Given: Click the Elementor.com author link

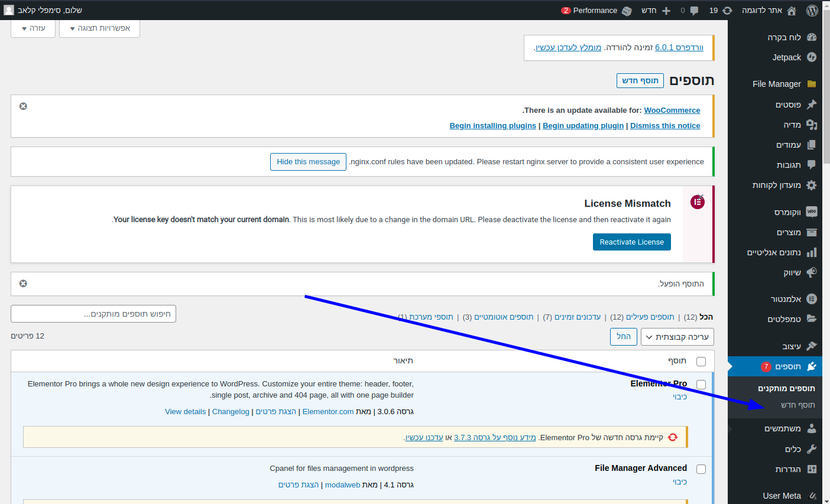Looking at the screenshot, I should pos(328,412).
